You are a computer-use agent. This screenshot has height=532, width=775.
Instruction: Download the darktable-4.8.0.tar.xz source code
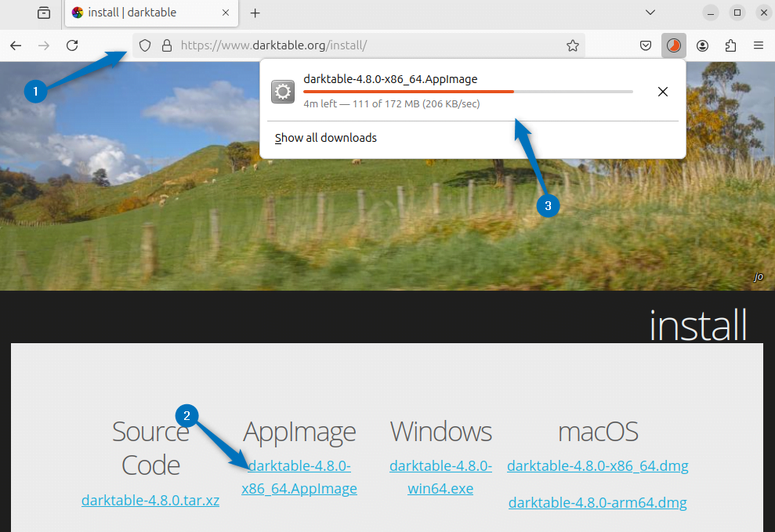(150, 500)
